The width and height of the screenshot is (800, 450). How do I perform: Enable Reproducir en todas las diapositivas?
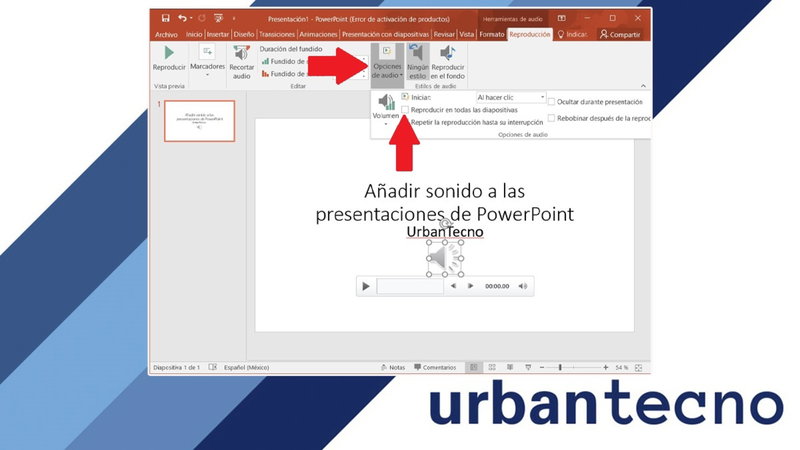[x=405, y=110]
